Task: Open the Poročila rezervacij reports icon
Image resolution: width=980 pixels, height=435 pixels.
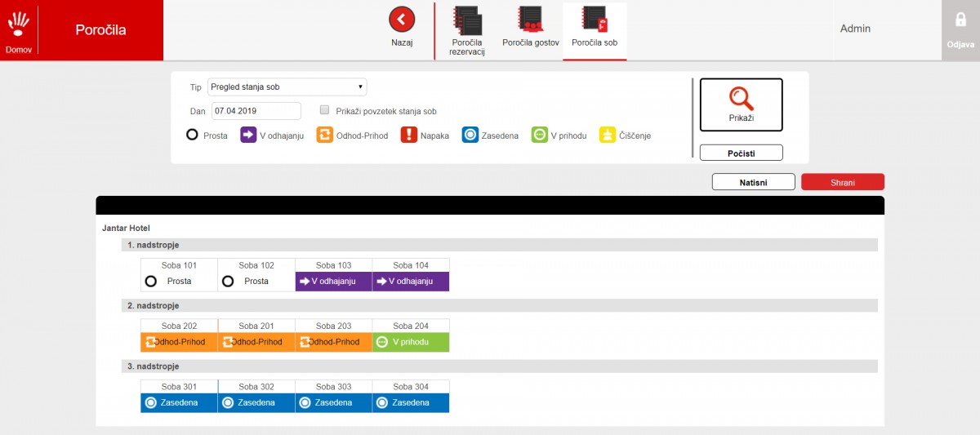Action: point(468,20)
